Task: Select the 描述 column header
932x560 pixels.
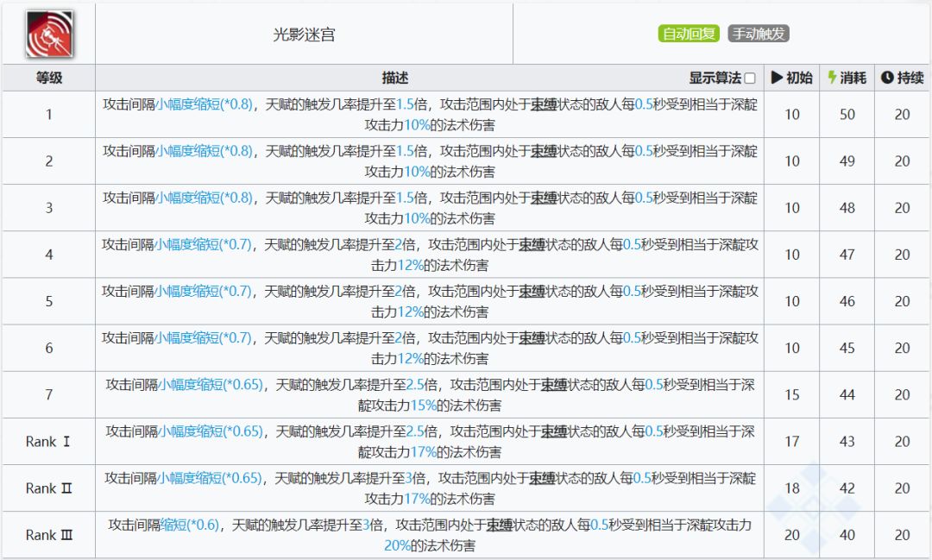Action: (395, 78)
